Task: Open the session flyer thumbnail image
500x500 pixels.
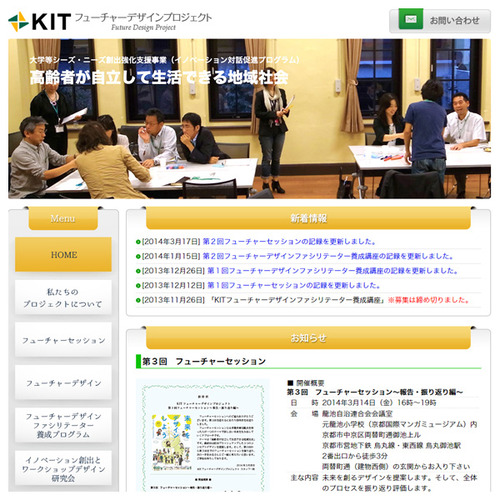Action: [203, 435]
